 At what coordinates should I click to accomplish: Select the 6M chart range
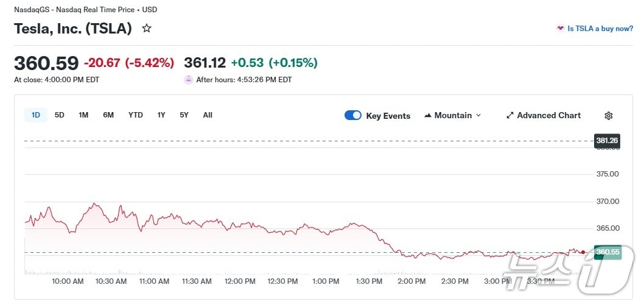click(x=108, y=115)
